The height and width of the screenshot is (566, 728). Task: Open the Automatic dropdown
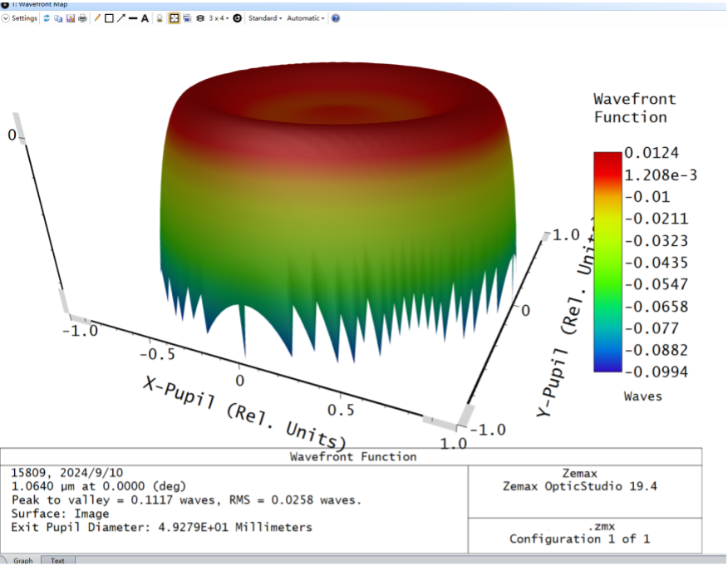click(x=306, y=18)
